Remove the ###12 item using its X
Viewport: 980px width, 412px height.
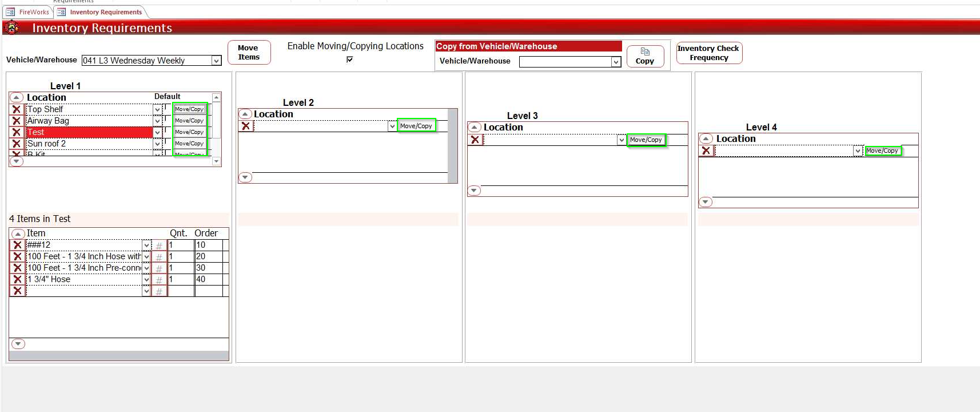(18, 245)
